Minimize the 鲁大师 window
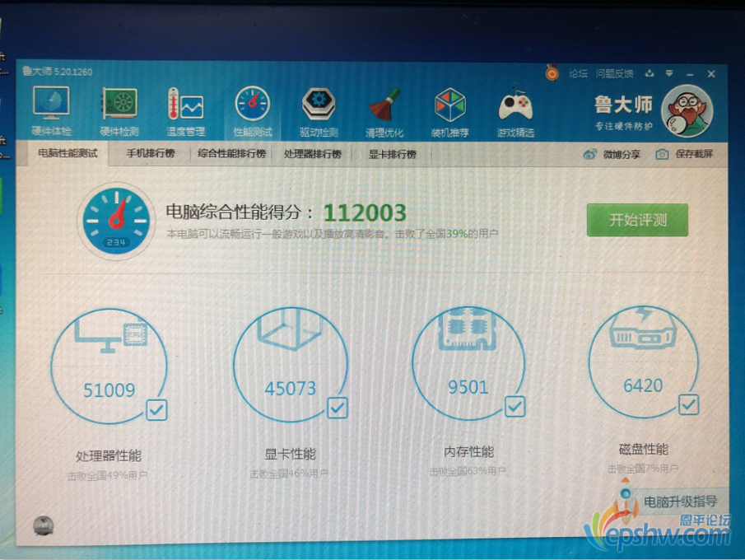The width and height of the screenshot is (745, 560). point(690,75)
